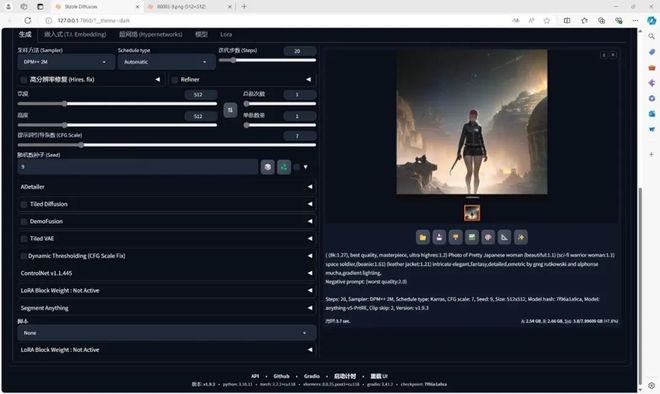Adjust the Steps slider
This screenshot has width=660, height=394.
pyautogui.click(x=267, y=60)
